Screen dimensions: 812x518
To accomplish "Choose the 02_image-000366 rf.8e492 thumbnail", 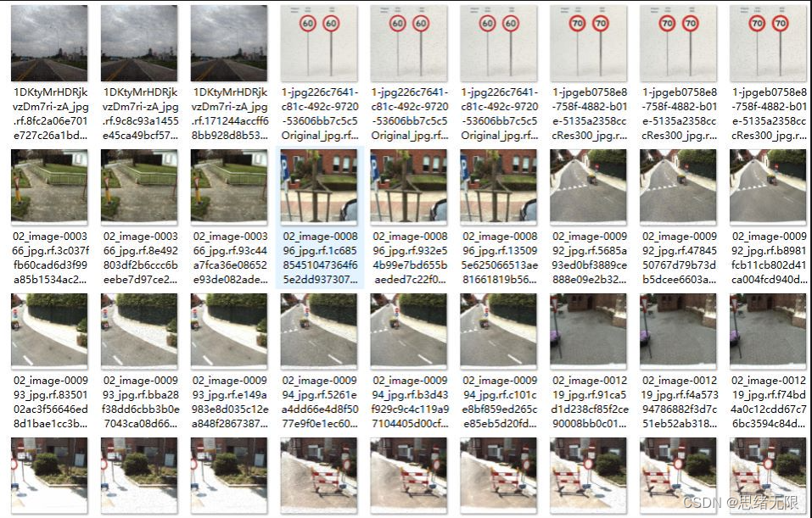I will click(x=139, y=187).
